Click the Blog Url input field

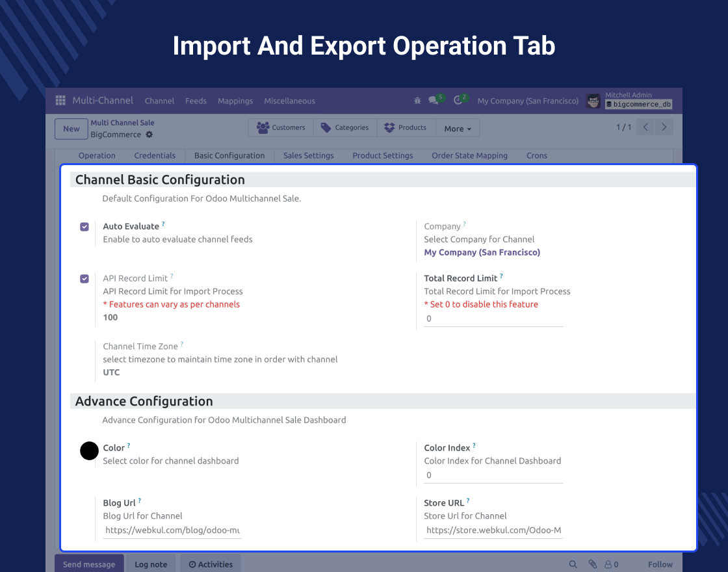click(x=172, y=530)
